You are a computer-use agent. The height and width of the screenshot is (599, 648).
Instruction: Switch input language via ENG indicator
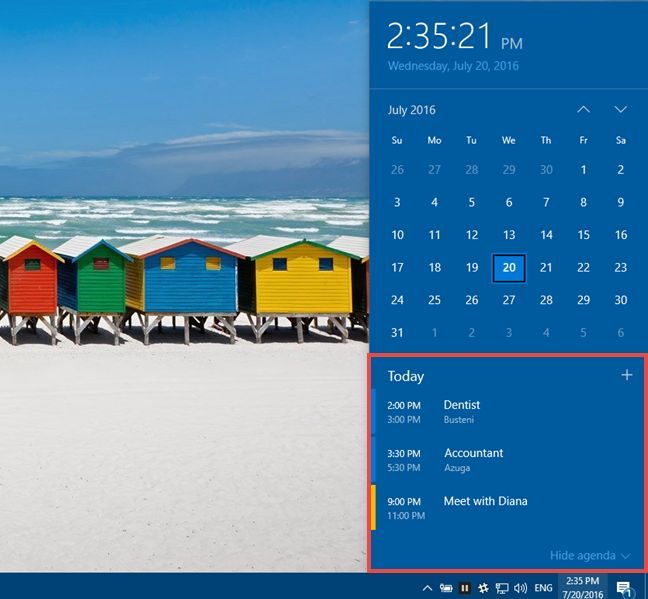[x=543, y=587]
